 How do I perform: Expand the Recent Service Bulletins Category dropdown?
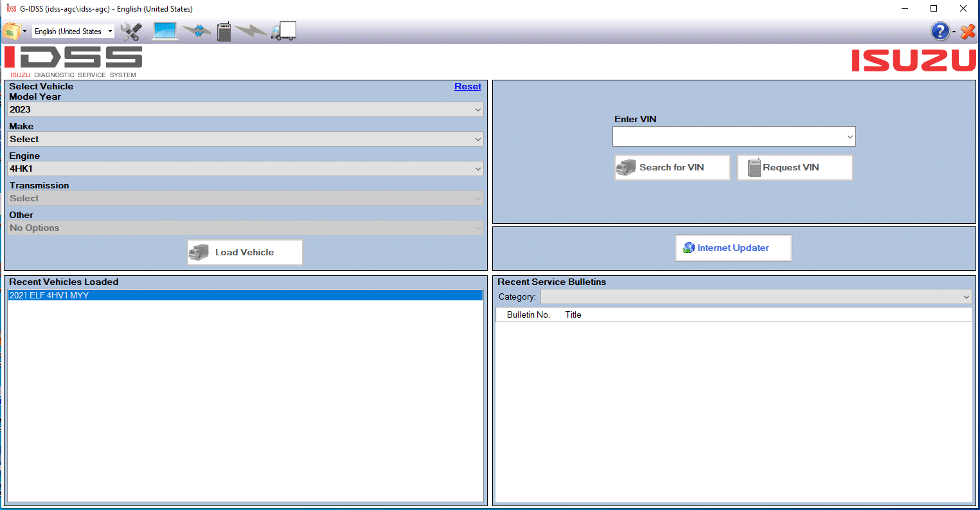pyautogui.click(x=756, y=297)
